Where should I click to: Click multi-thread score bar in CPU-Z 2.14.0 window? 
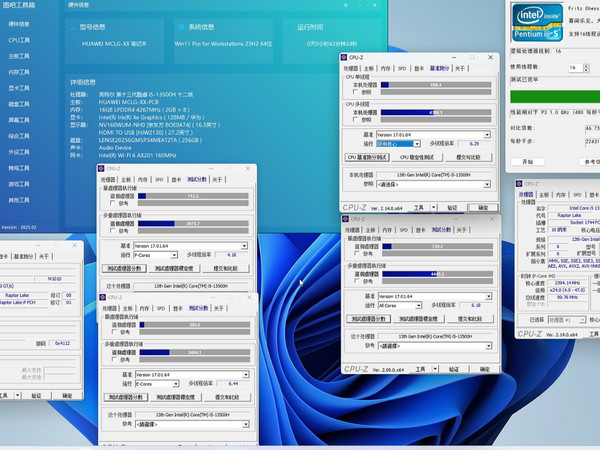436,112
